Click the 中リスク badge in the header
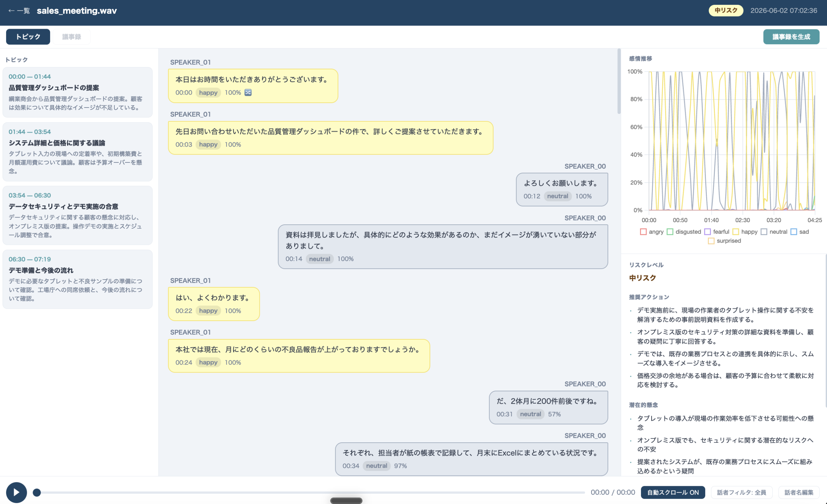 [x=726, y=10]
